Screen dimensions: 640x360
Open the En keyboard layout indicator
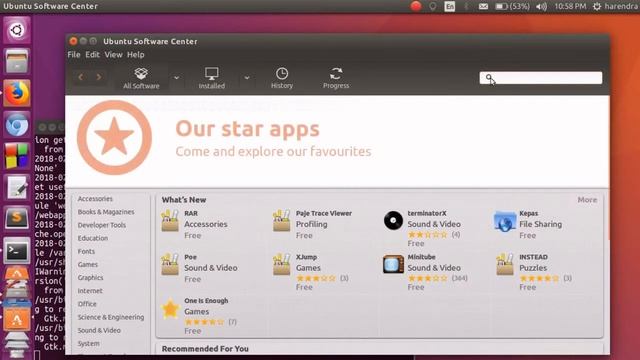[x=449, y=6]
